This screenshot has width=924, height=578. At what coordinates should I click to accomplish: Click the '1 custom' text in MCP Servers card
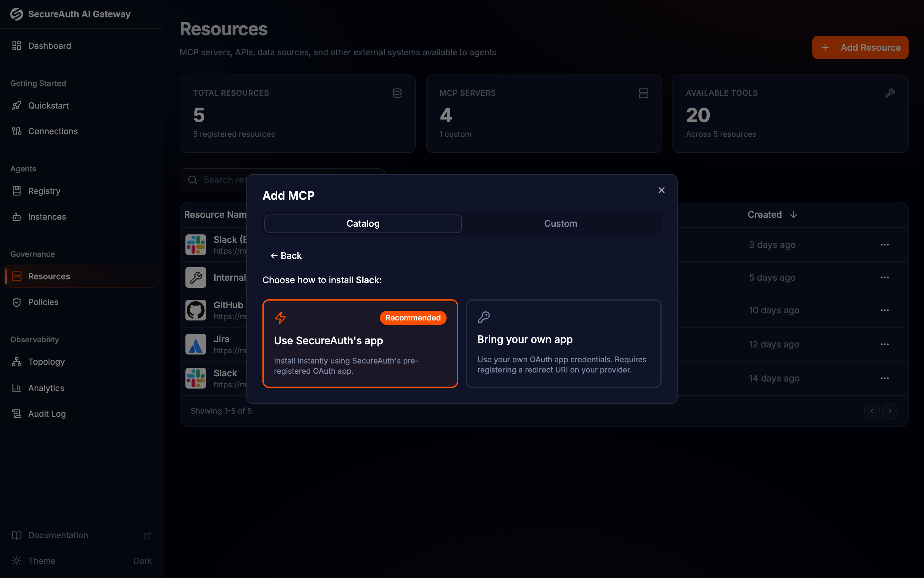pos(455,134)
